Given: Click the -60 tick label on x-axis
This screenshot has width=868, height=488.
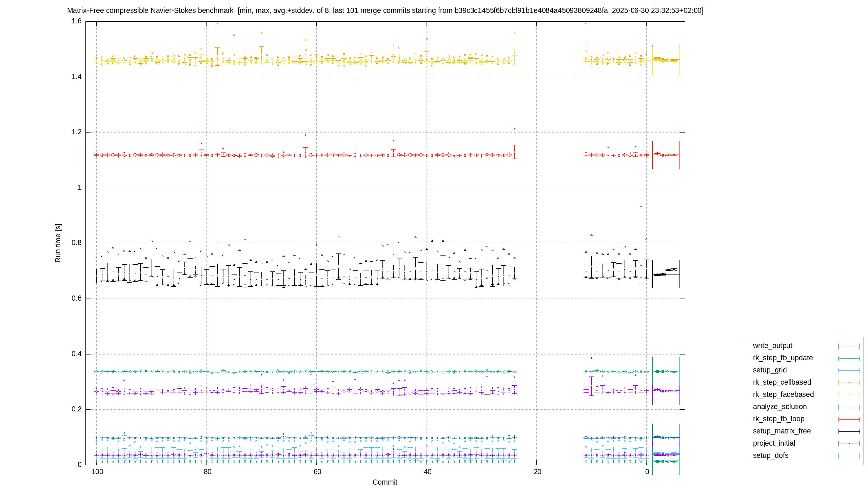Looking at the screenshot, I should pyautogui.click(x=316, y=472).
